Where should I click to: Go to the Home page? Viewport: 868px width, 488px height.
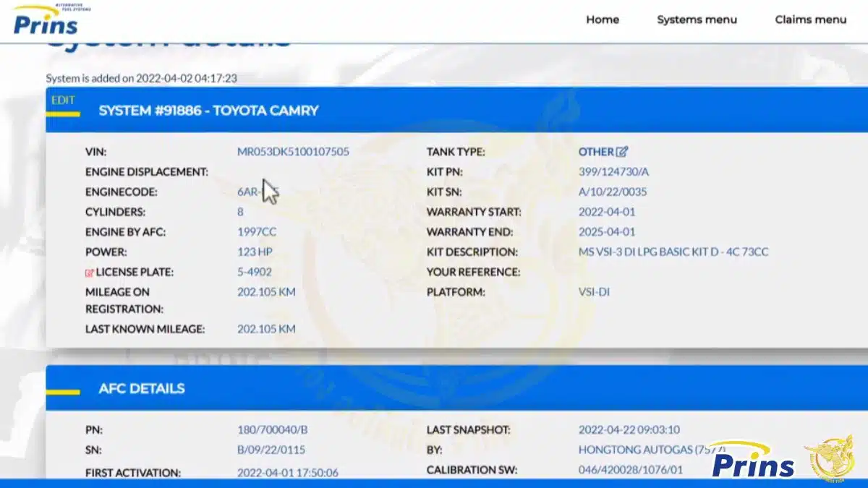[603, 20]
